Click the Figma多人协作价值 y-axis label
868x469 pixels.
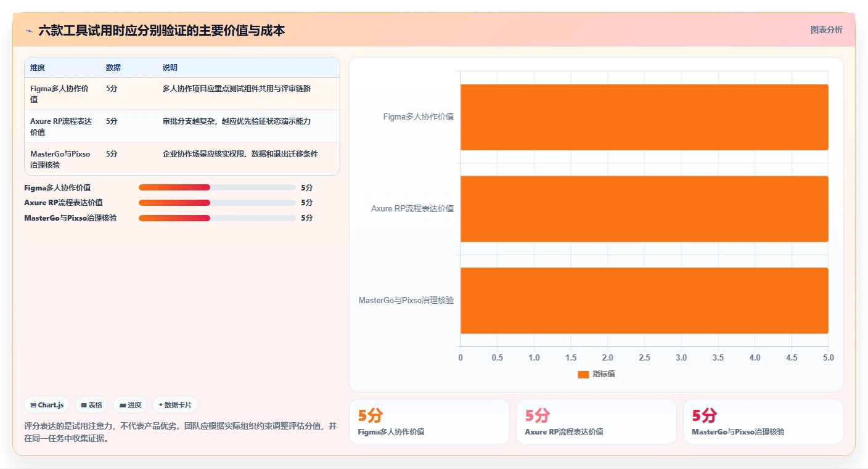pos(419,117)
